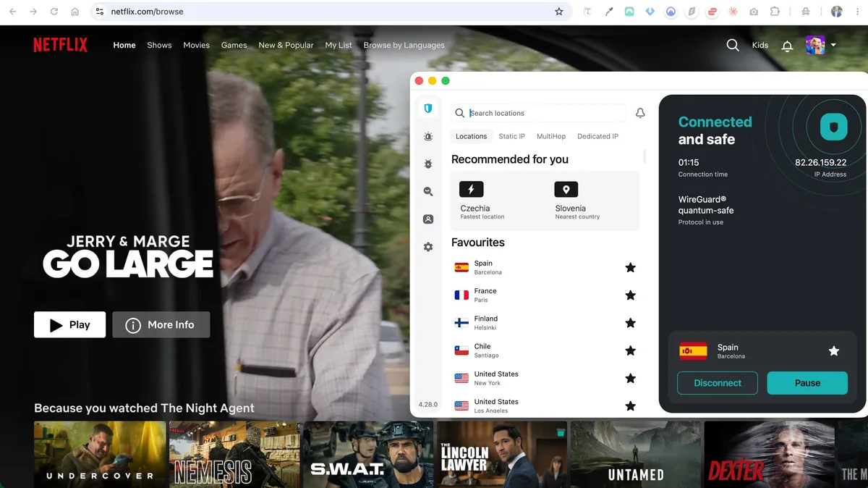868x488 pixels.
Task: Open the VPN shield tab in sidebar
Action: click(428, 109)
